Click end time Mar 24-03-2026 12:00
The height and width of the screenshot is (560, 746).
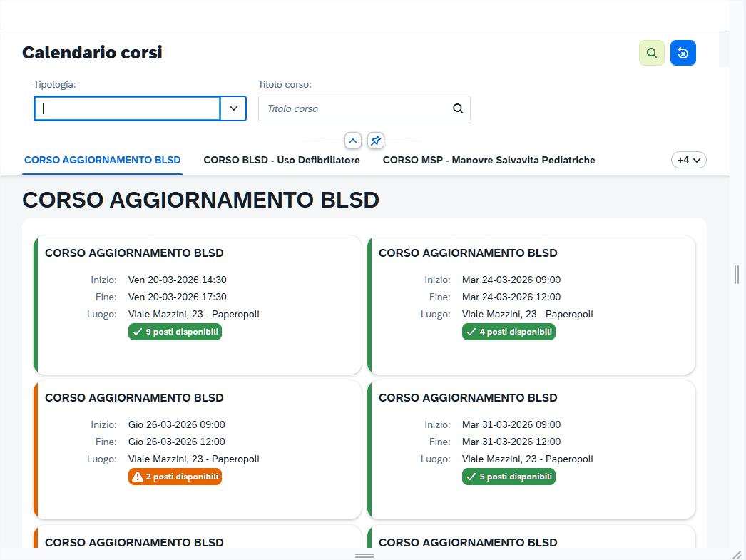tap(511, 297)
